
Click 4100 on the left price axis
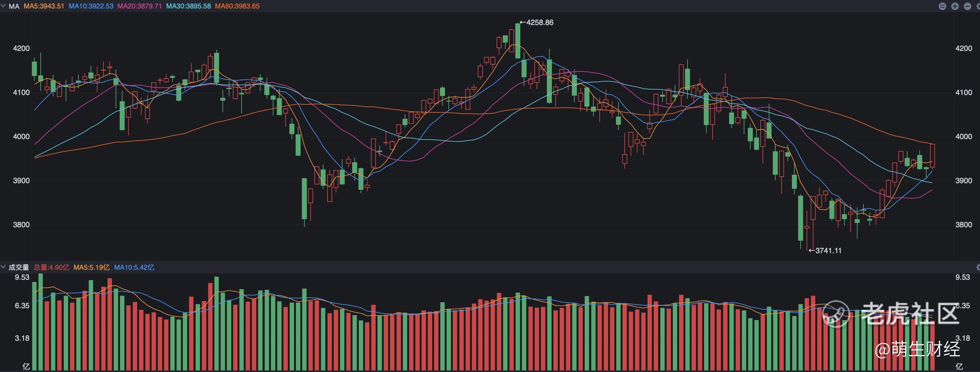pos(21,93)
